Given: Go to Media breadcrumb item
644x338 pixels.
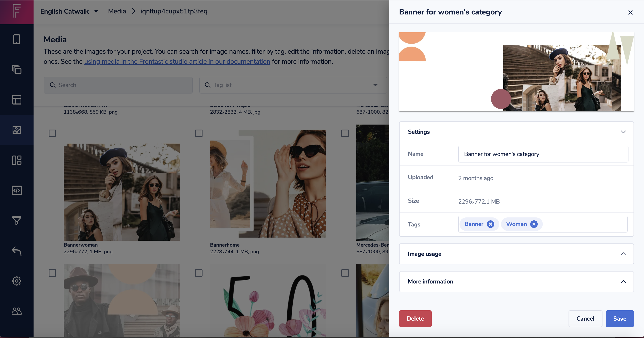Looking at the screenshot, I should tap(117, 11).
